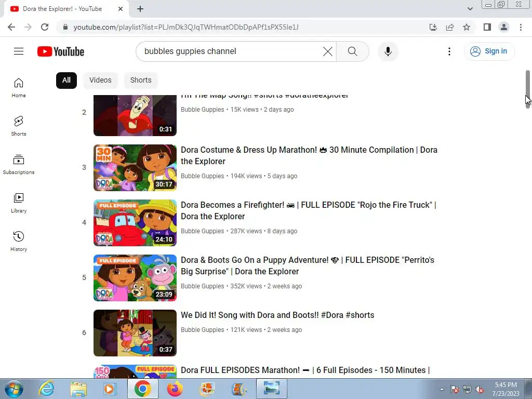The height and width of the screenshot is (399, 532).
Task: Share this page via address bar icon
Action: click(449, 27)
